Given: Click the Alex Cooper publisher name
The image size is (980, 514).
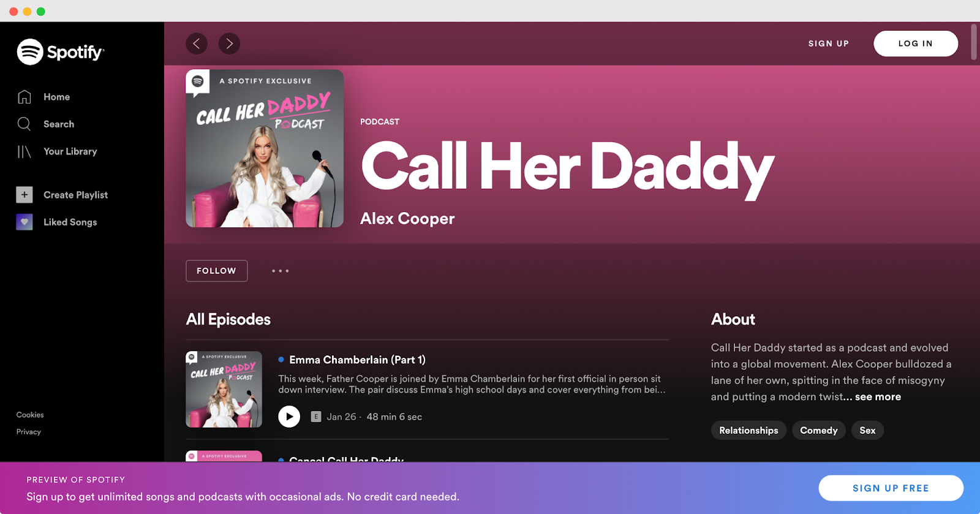Looking at the screenshot, I should click(x=407, y=219).
